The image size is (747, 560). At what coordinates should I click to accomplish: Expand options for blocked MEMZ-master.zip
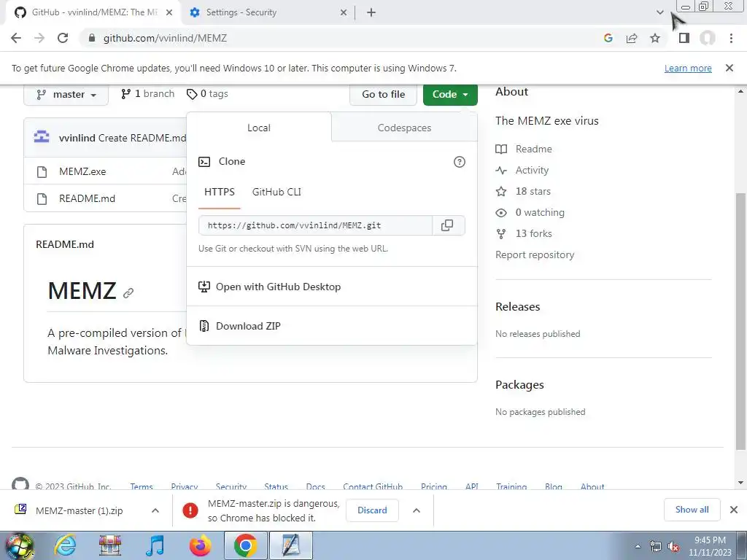[x=417, y=510]
